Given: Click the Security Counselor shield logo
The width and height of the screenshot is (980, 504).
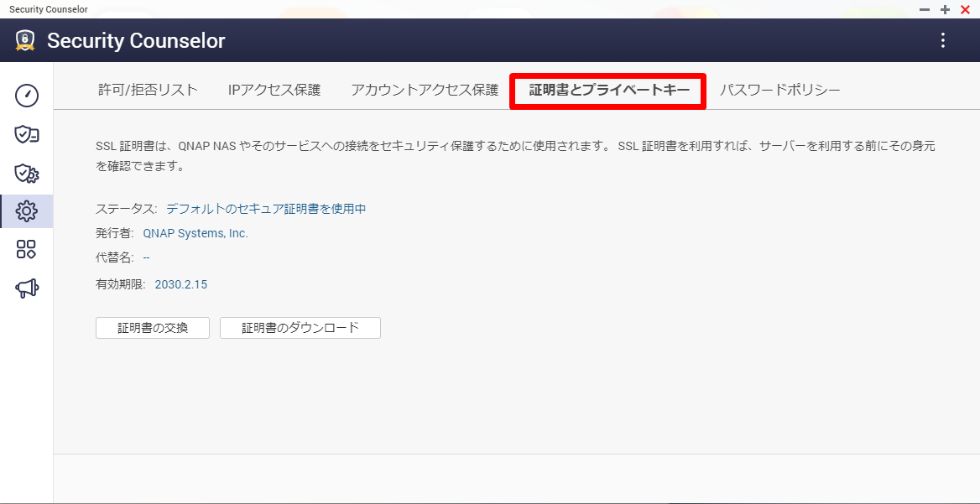Looking at the screenshot, I should click(x=24, y=40).
